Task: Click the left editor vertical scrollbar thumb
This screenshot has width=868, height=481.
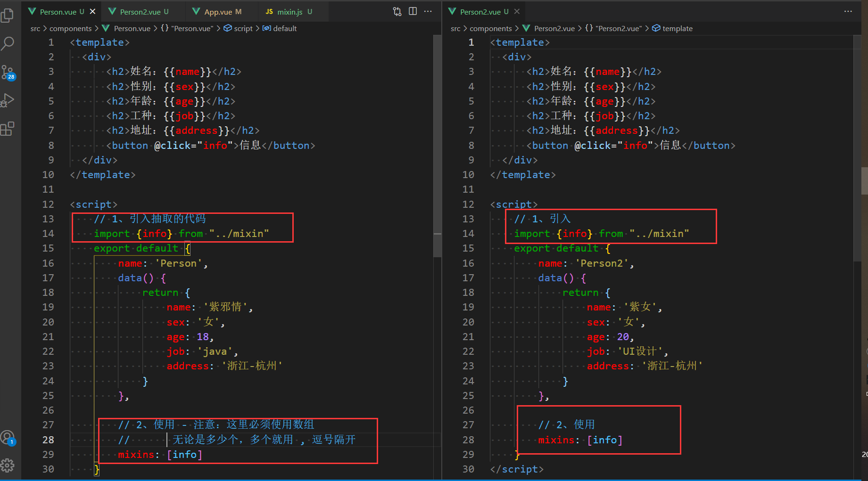Action: 437,146
